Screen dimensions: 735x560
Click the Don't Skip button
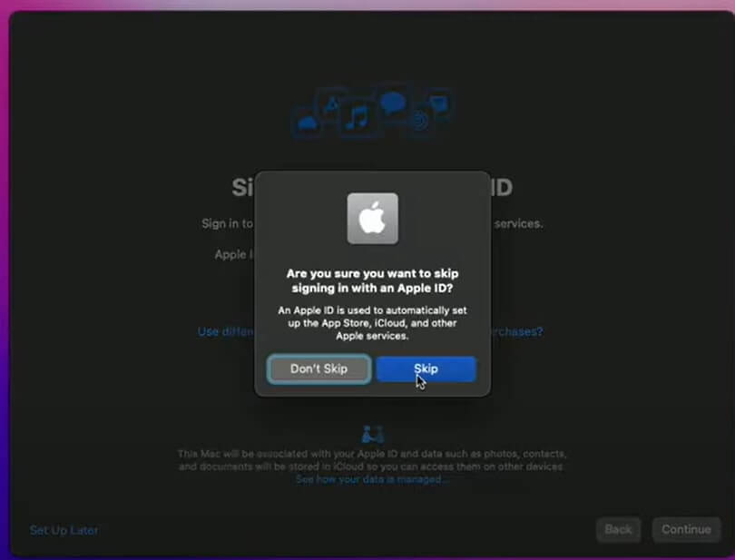[x=318, y=368]
